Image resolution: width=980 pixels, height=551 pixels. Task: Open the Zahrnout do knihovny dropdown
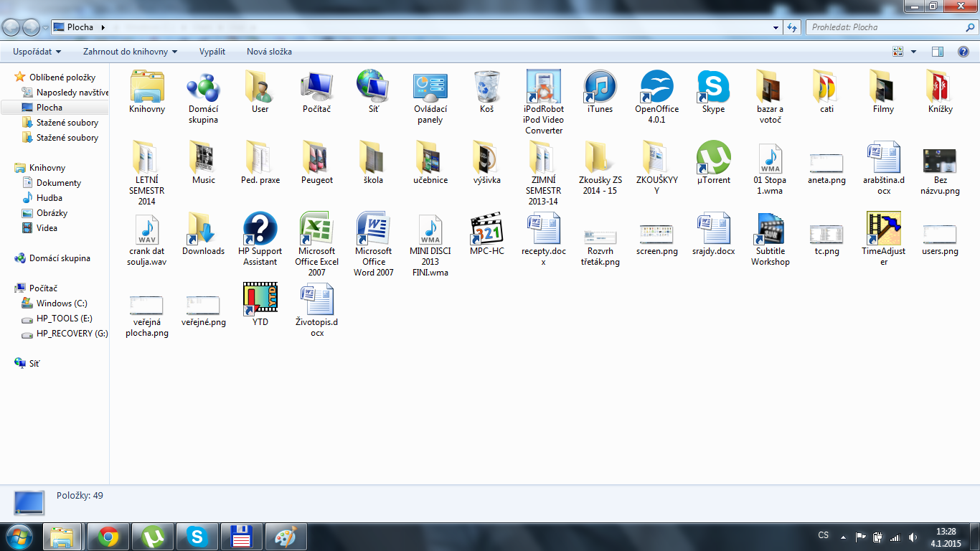point(131,52)
